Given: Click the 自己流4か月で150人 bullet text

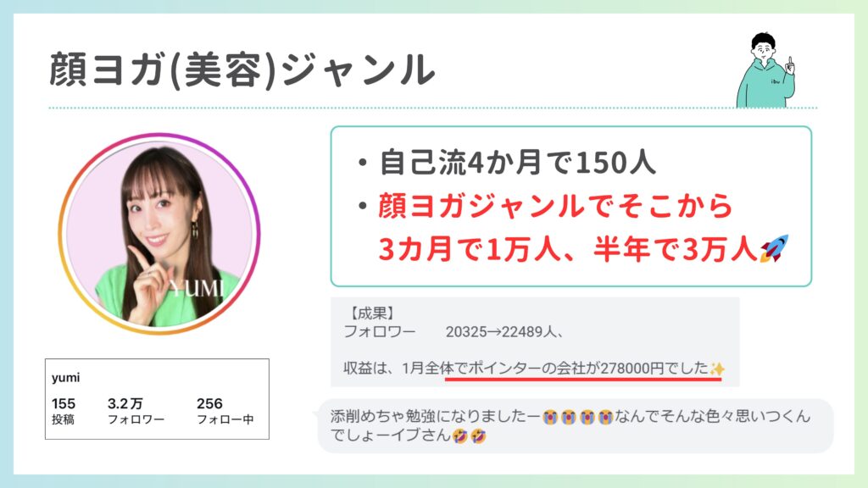Looking at the screenshot, I should (x=517, y=163).
